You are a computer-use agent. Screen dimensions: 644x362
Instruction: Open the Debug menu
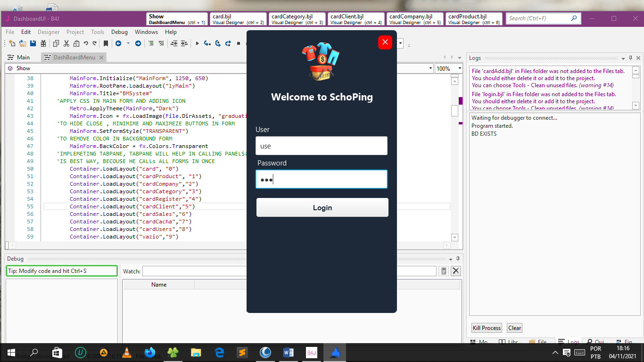coord(119,32)
